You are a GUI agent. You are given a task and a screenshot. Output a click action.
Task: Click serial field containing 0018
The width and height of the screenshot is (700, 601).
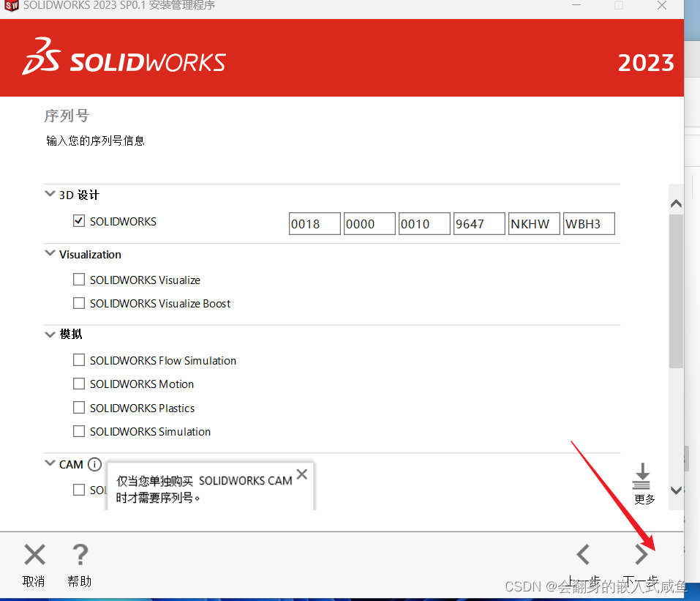pos(315,223)
